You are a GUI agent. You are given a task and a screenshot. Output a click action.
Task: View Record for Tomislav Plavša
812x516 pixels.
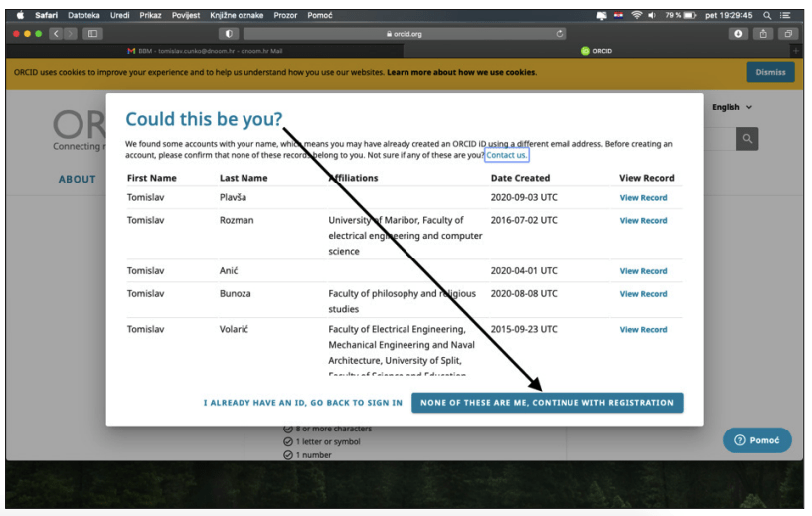[x=643, y=198]
